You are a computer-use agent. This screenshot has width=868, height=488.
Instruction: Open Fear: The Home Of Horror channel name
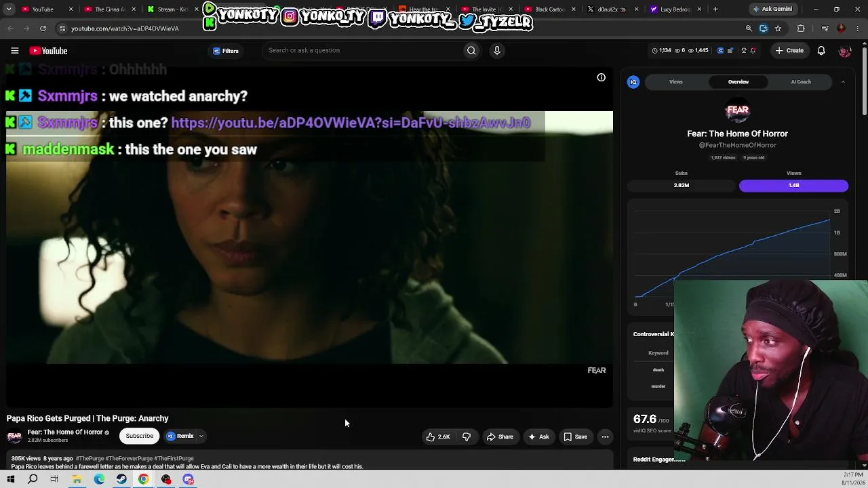click(x=65, y=432)
